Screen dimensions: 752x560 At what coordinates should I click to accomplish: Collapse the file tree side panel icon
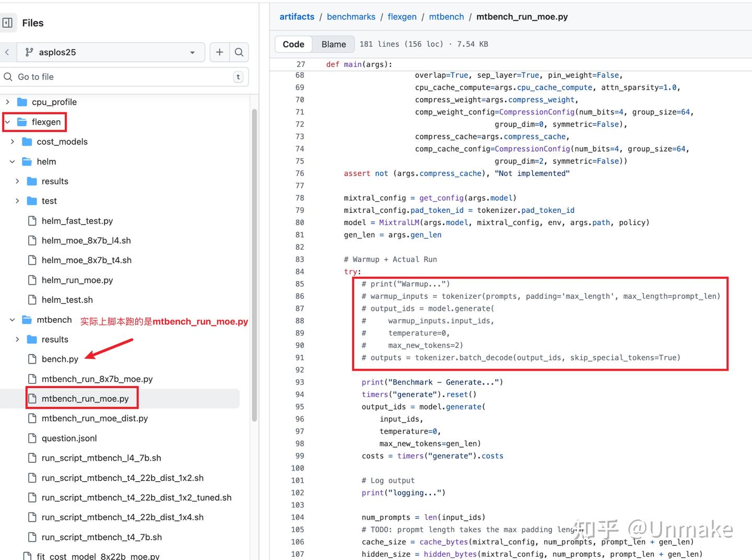coord(7,22)
